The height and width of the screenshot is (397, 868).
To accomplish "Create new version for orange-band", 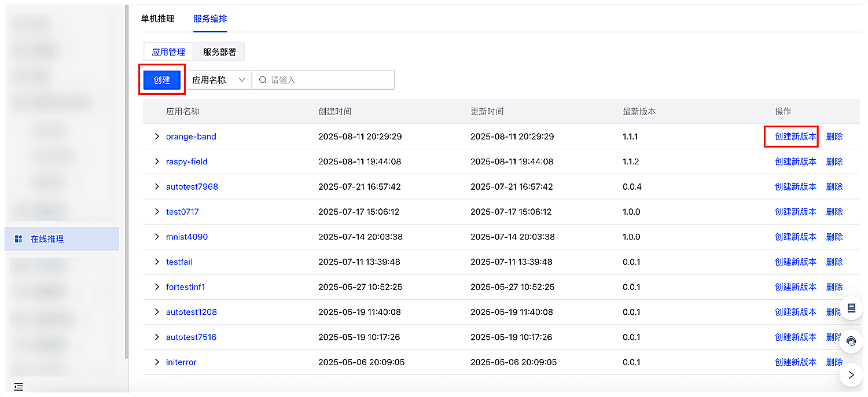I will (796, 137).
